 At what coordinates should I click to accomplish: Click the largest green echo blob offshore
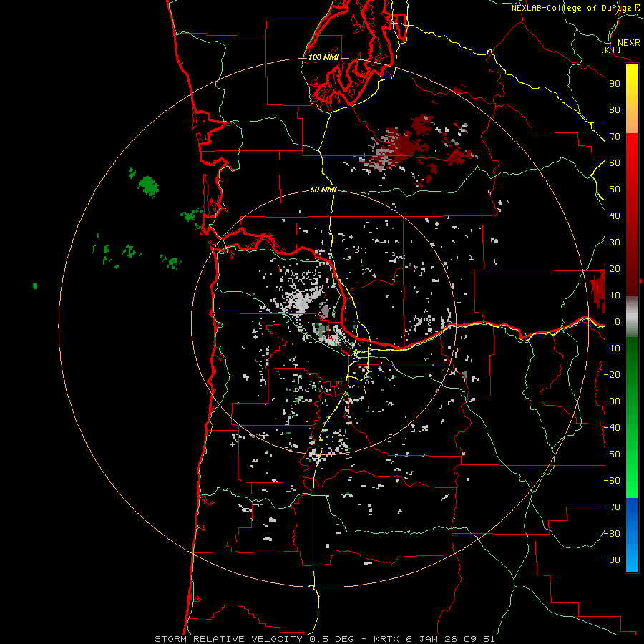pos(148,186)
